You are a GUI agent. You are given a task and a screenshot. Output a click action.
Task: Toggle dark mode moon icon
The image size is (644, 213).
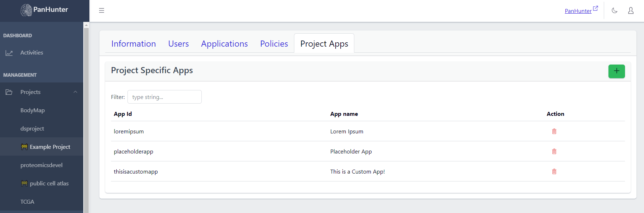pyautogui.click(x=614, y=11)
